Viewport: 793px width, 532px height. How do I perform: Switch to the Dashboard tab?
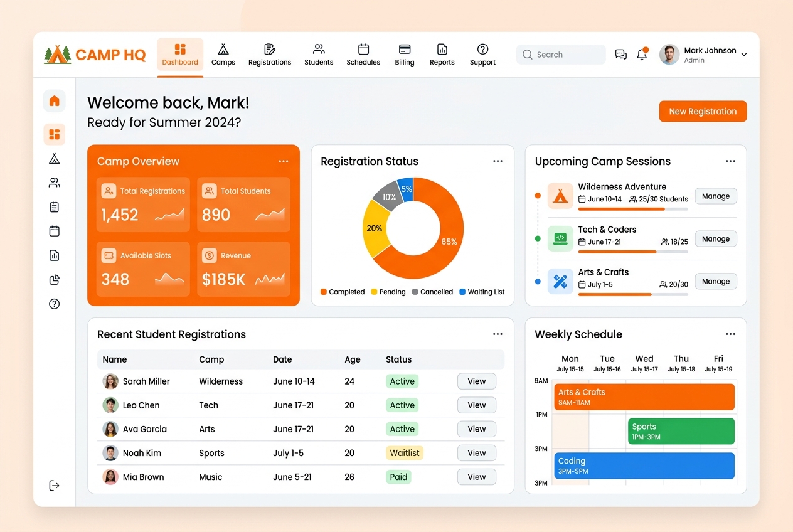(180, 55)
